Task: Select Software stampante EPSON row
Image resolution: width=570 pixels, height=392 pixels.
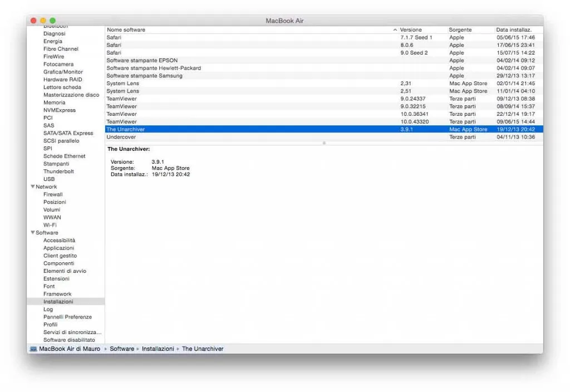Action: pyautogui.click(x=324, y=60)
